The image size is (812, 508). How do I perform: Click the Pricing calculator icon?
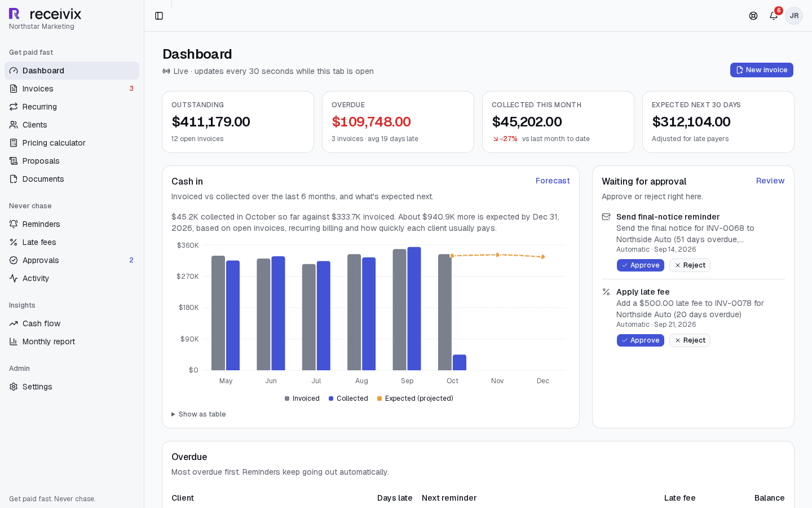14,143
